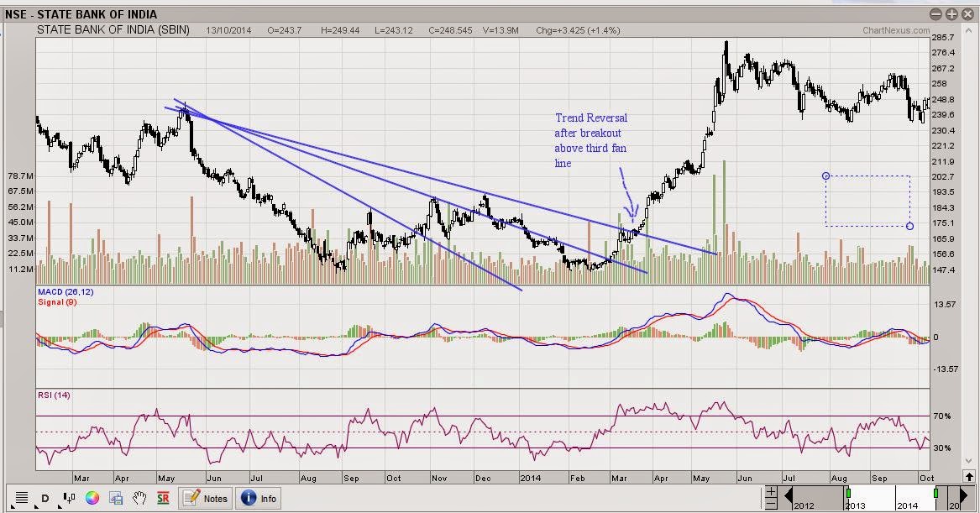
Task: Click the minus zoom-out timeline icon
Action: click(771, 504)
